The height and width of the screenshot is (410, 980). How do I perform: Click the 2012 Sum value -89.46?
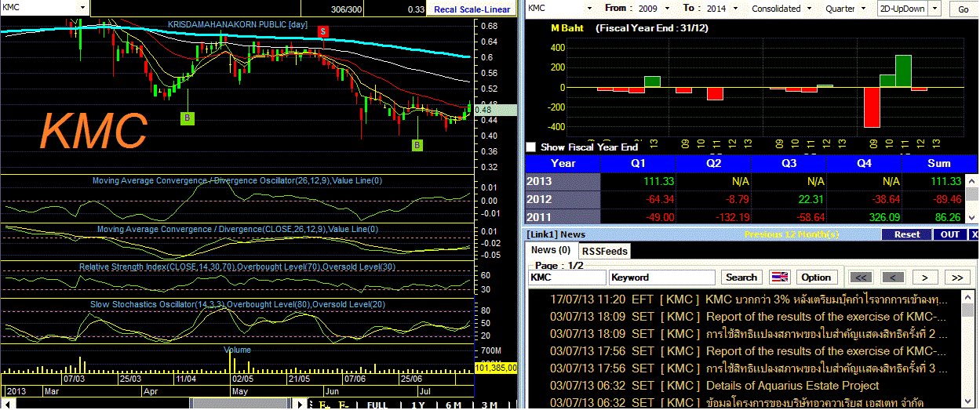944,198
